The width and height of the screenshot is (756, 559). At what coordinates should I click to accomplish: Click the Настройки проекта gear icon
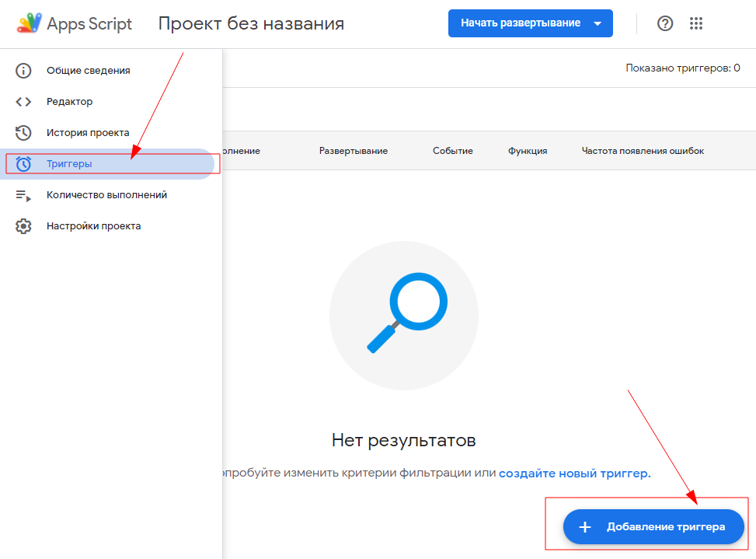pos(23,225)
